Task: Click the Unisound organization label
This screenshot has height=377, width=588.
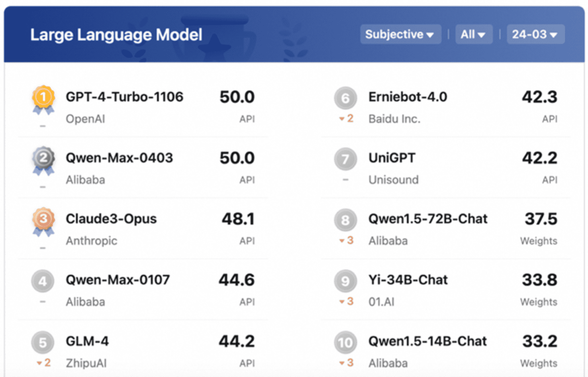Action: [393, 180]
